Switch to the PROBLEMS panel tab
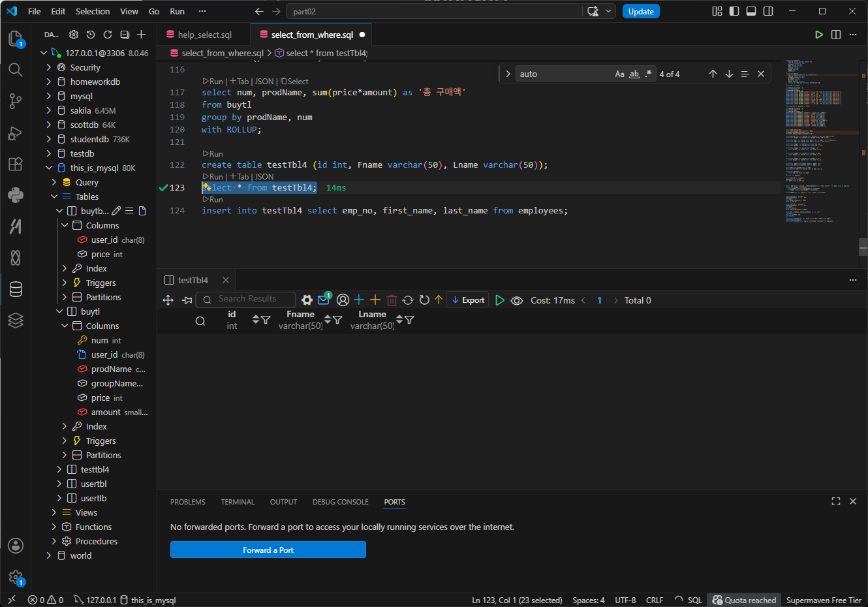The width and height of the screenshot is (868, 607). (188, 502)
